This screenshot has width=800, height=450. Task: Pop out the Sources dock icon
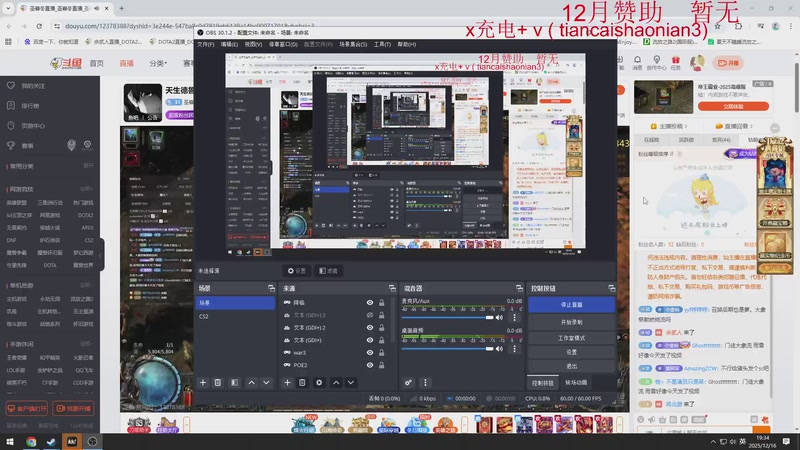(x=392, y=288)
